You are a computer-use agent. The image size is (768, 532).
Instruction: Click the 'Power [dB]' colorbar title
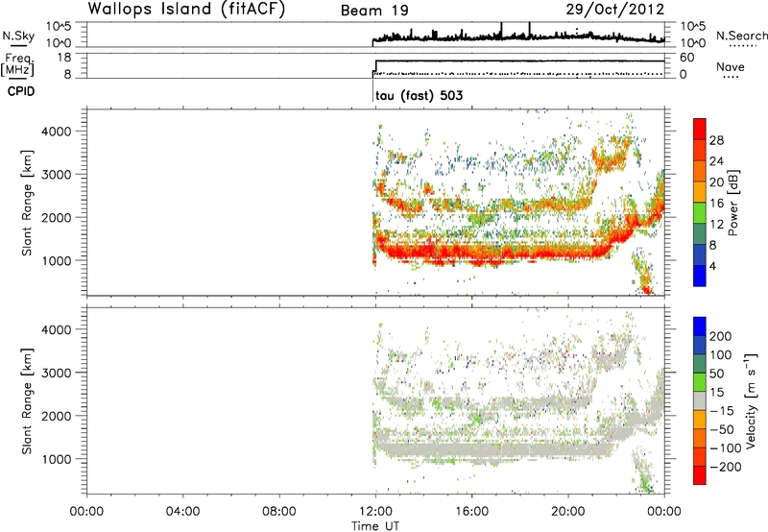tap(734, 203)
